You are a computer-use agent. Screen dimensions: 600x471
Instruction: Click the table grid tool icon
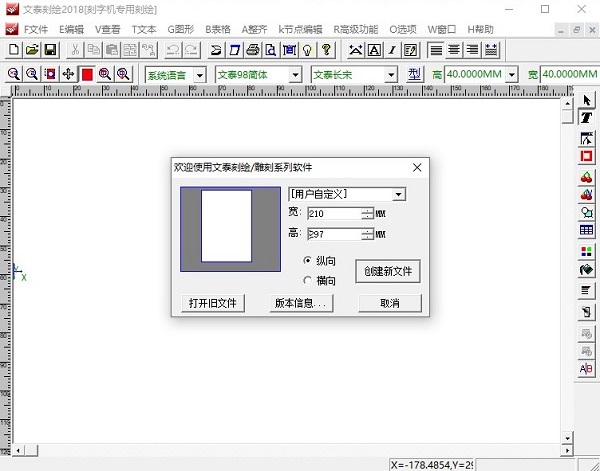tap(586, 230)
